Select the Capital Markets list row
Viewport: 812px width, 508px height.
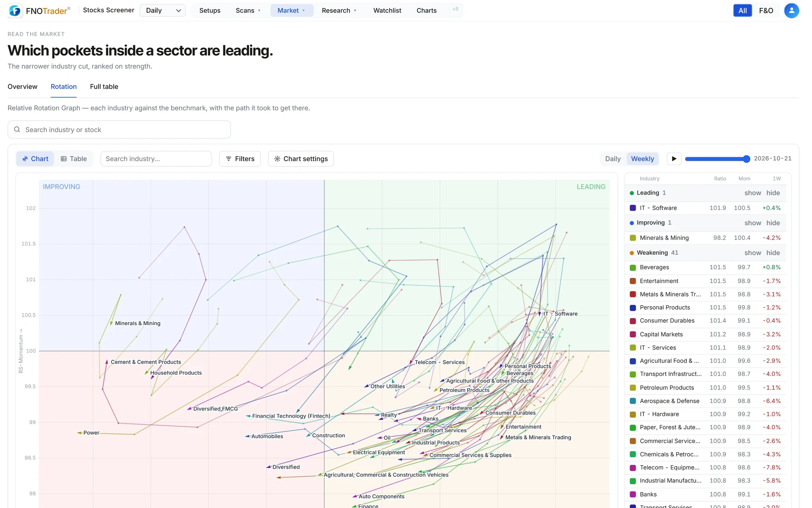click(x=705, y=334)
